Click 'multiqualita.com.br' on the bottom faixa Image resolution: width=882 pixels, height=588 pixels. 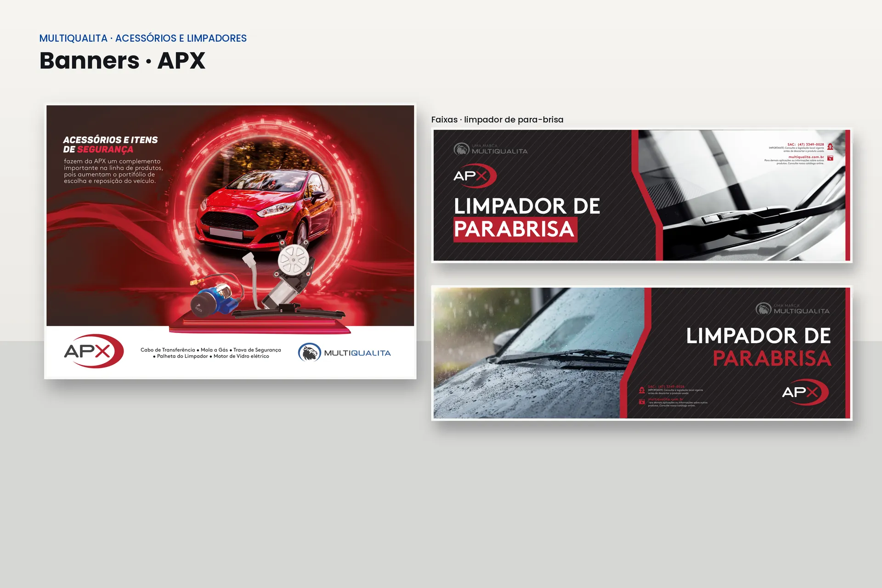tap(666, 399)
